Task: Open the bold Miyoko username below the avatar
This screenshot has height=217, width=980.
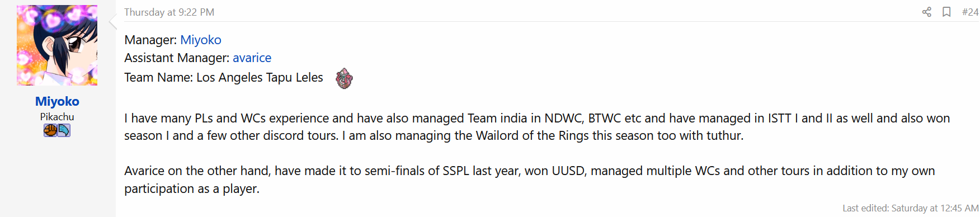Action: 57,101
